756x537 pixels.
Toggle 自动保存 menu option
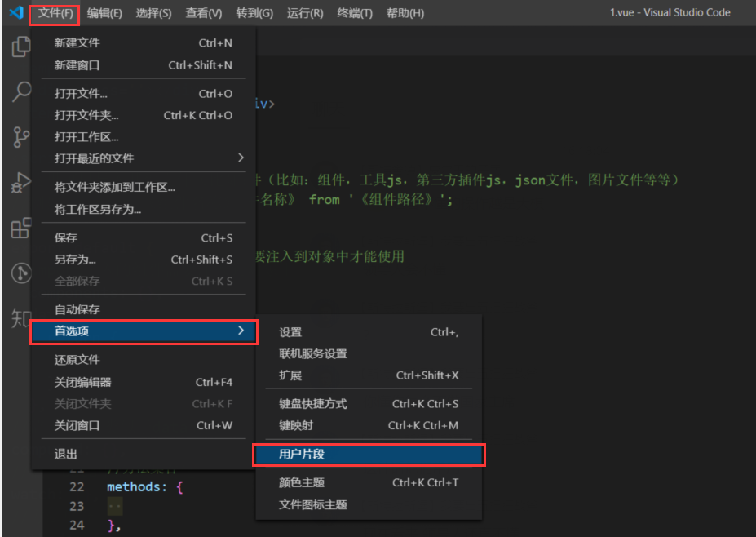(x=144, y=309)
